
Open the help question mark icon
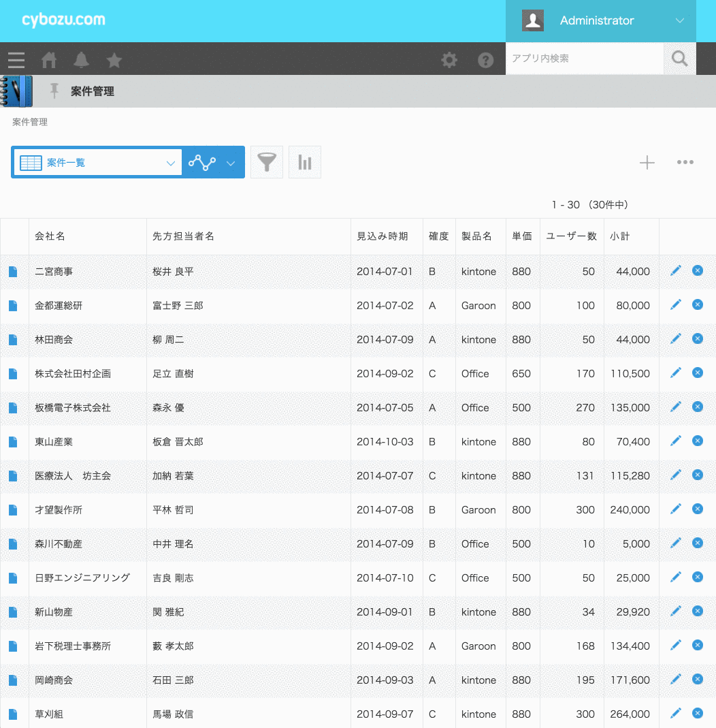click(485, 60)
